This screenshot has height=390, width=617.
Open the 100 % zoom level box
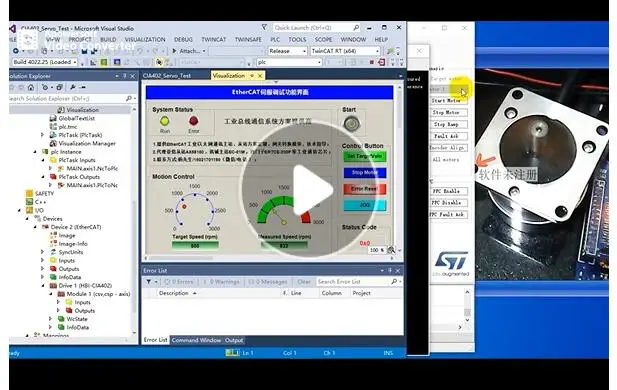(x=376, y=250)
